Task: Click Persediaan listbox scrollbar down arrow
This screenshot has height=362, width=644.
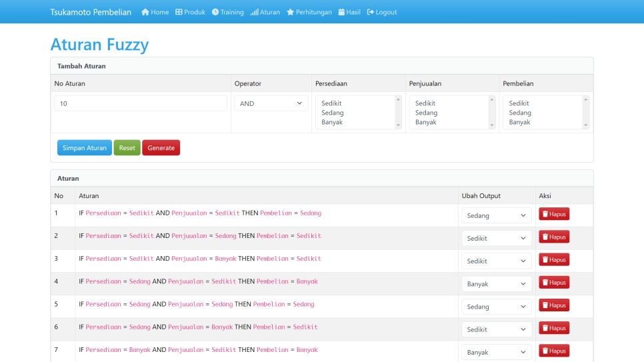Action: click(x=398, y=125)
